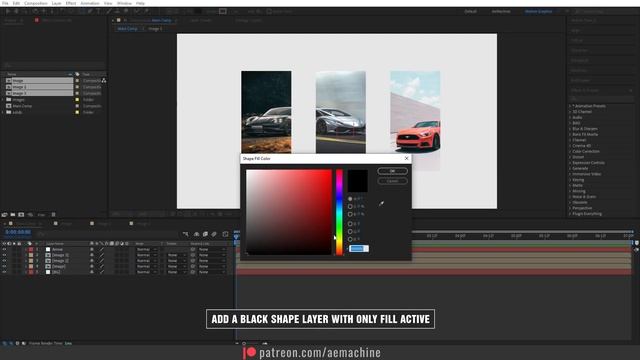Image resolution: width=640 pixels, height=360 pixels.
Task: Click the hex color value field
Action: (359, 249)
